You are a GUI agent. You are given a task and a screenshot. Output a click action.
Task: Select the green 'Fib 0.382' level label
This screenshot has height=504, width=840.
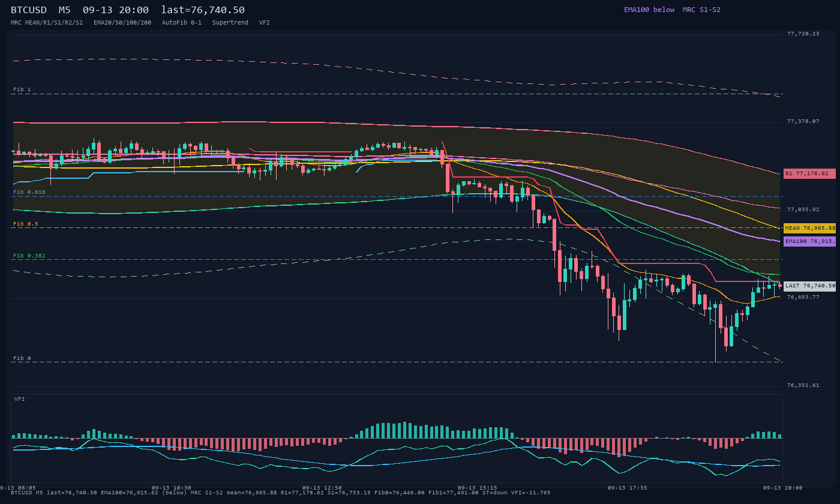click(x=29, y=256)
